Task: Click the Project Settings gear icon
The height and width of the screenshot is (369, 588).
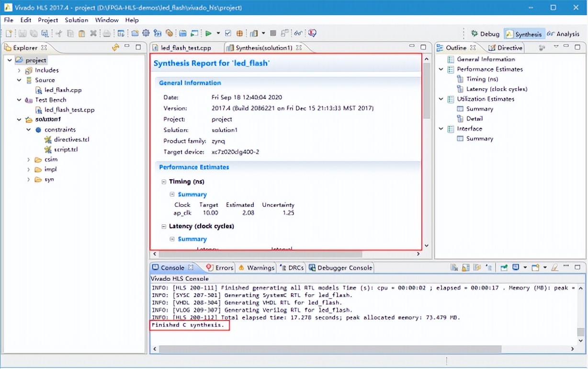Action: [146, 33]
